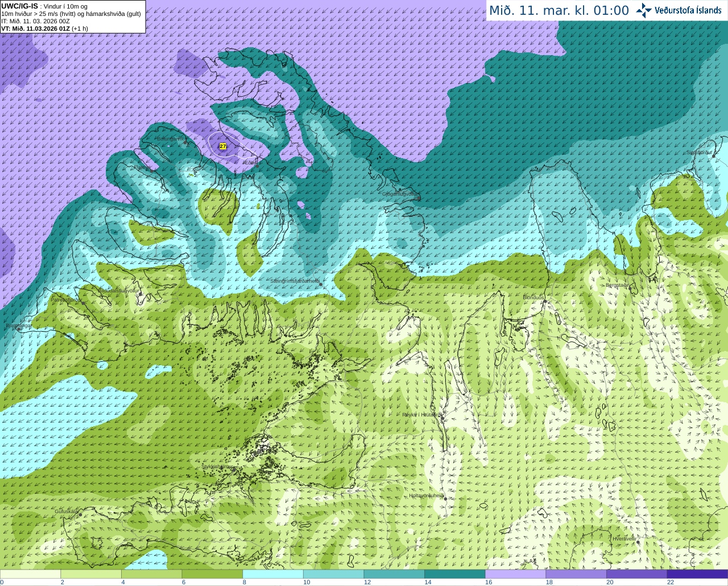Click legend scale value 16
The width and height of the screenshot is (728, 586).
pos(489,582)
